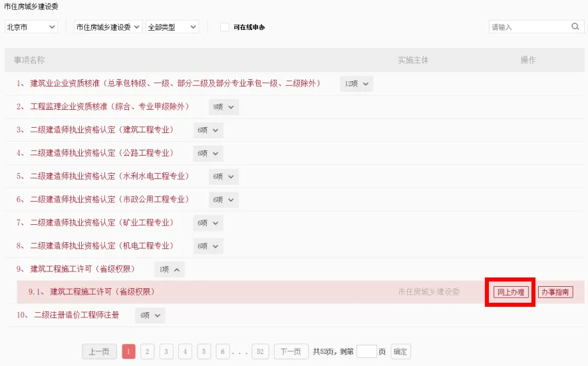588x366 pixels.
Task: Select page 52 in pagination
Action: (x=261, y=352)
